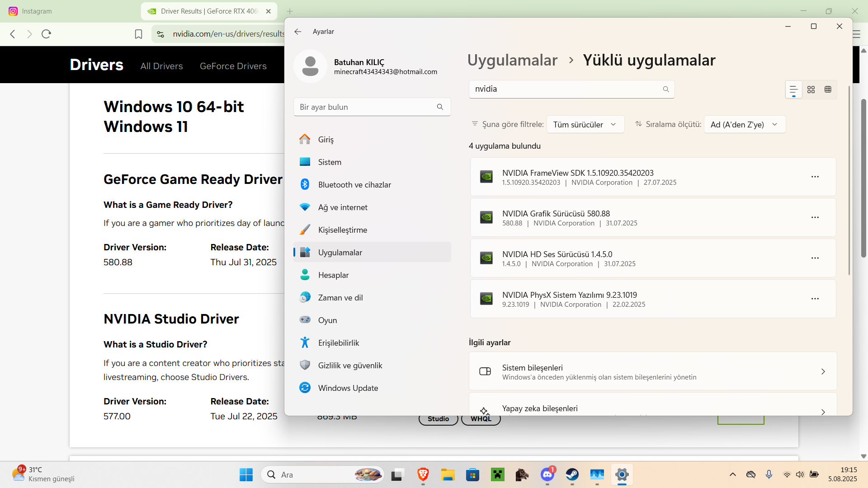The height and width of the screenshot is (488, 868).
Task: Click the Settings window vertical scrollbar
Action: click(x=849, y=181)
